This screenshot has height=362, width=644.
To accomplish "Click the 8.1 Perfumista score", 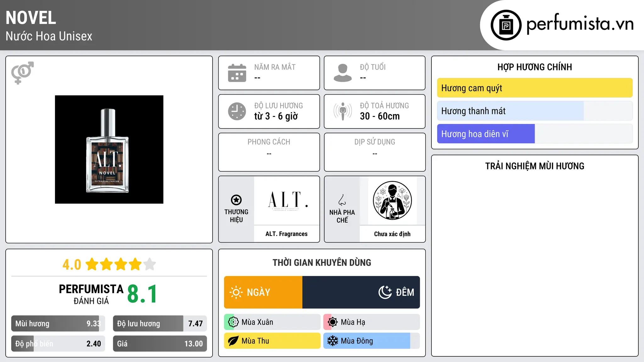I will pos(142,294).
